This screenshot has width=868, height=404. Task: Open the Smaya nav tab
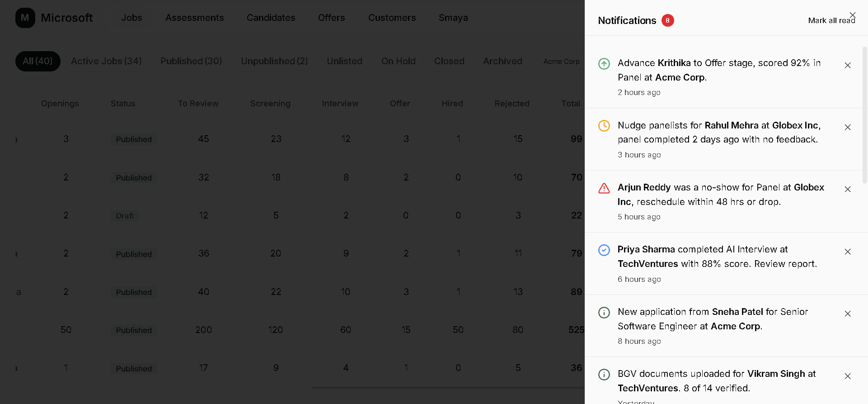click(453, 18)
